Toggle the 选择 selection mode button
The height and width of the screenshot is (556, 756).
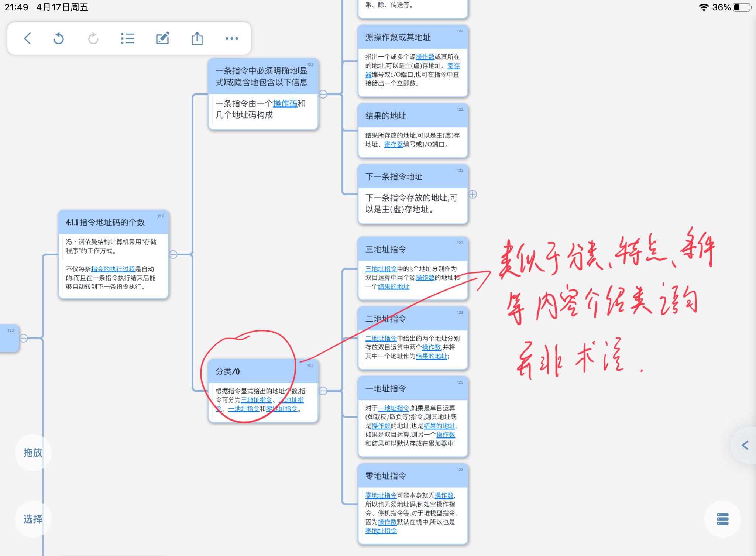tap(33, 519)
